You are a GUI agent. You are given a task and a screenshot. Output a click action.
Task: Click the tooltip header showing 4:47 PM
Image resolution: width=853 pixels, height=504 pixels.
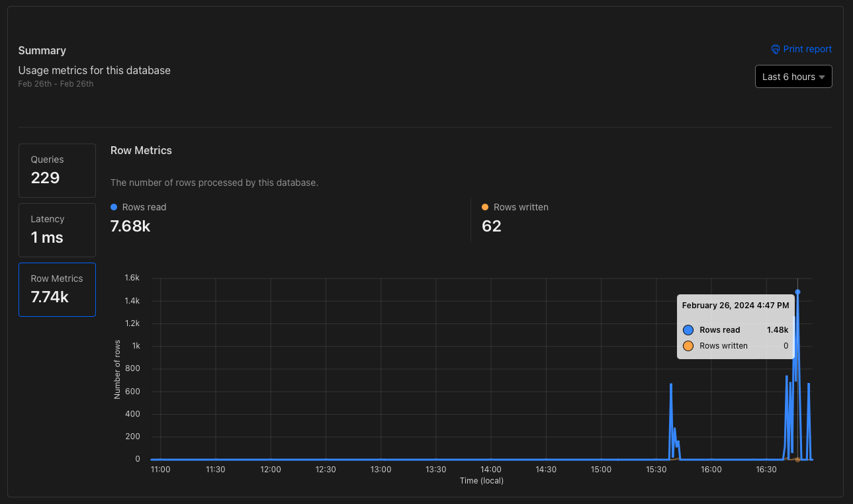point(735,305)
